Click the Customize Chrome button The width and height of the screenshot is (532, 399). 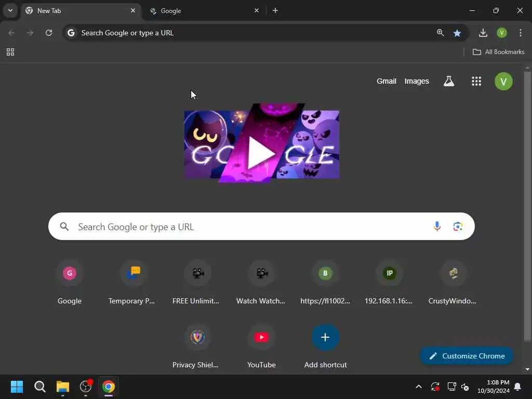(467, 356)
